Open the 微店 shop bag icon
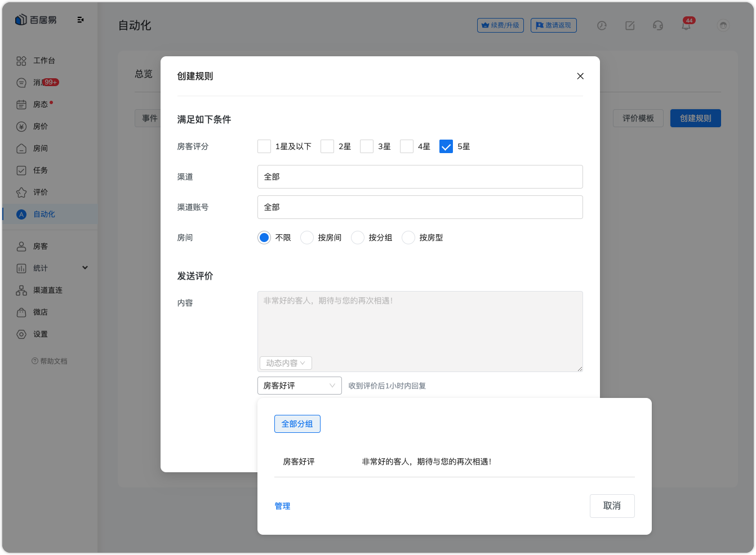Viewport: 756px width, 555px height. (x=21, y=312)
